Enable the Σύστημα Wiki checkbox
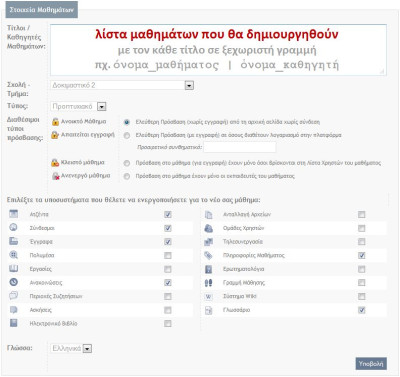The image size is (400, 377). click(361, 296)
